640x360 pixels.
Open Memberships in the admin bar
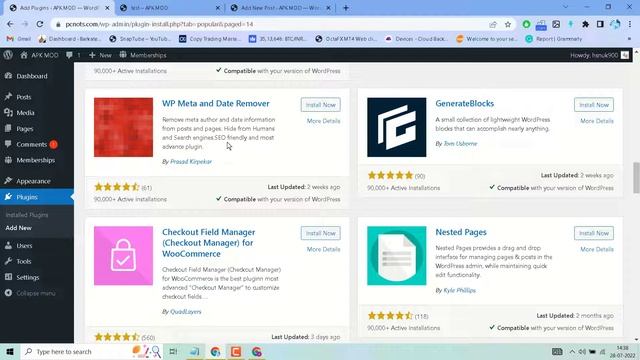143,55
